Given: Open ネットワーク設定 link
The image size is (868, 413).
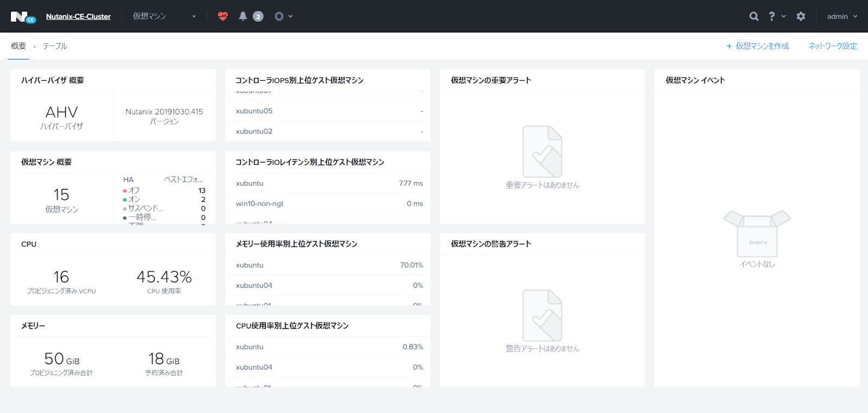Looking at the screenshot, I should click(x=833, y=46).
